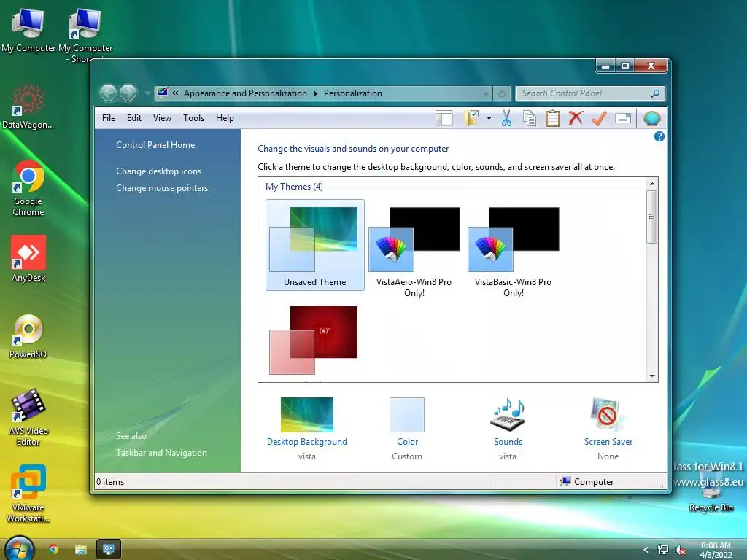This screenshot has height=560, width=747.
Task: Click the Paste clipboard toolbar icon
Action: coord(553,118)
